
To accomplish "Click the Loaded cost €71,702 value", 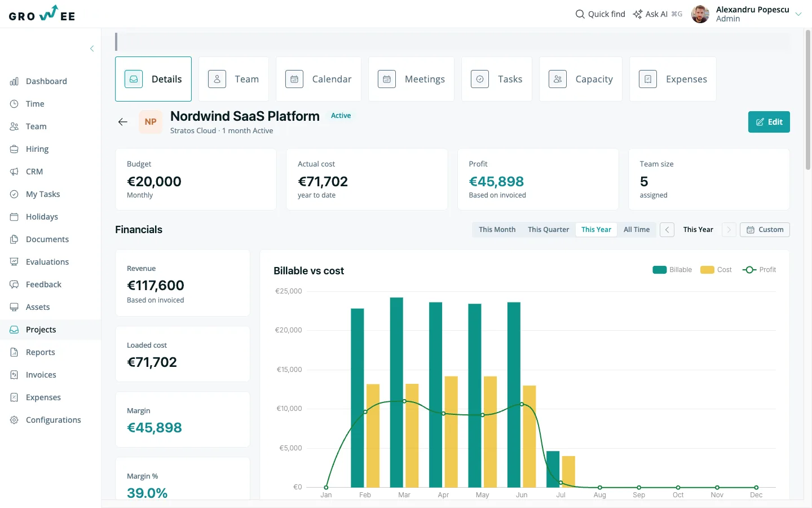I will point(152,362).
